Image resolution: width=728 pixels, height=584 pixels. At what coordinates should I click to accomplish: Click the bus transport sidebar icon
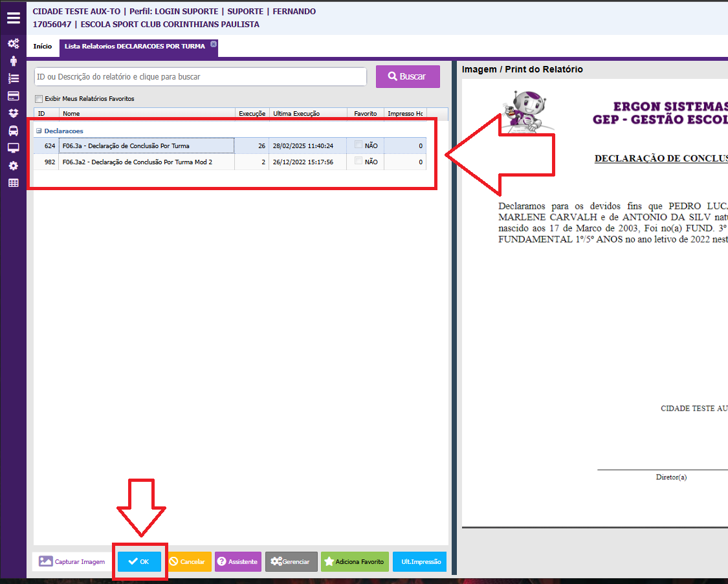tap(13, 131)
